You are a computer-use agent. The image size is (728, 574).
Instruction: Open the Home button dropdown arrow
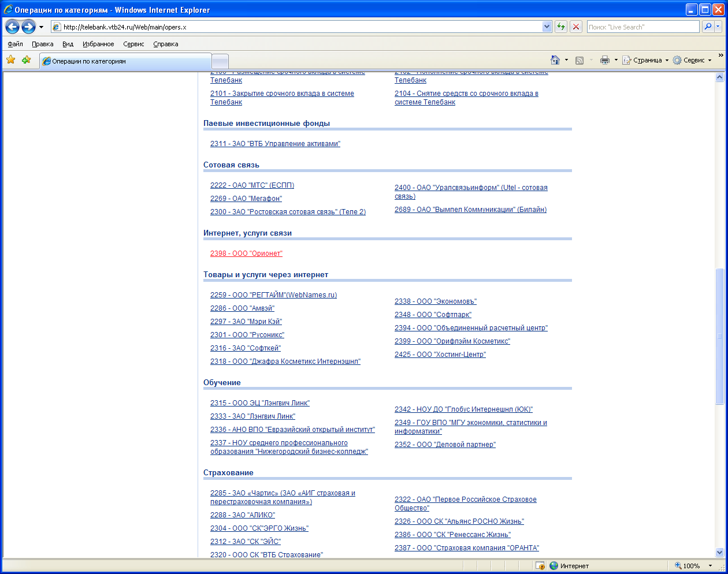(x=566, y=60)
